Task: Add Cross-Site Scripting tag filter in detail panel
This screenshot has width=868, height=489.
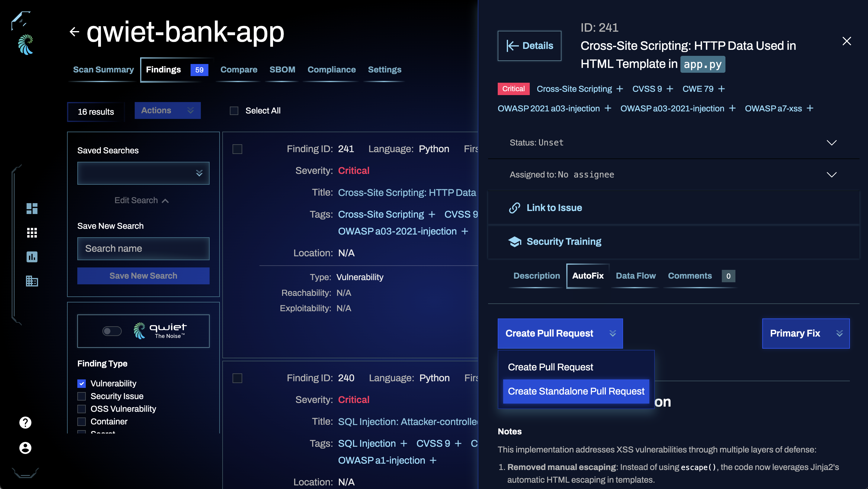Action: click(x=620, y=88)
